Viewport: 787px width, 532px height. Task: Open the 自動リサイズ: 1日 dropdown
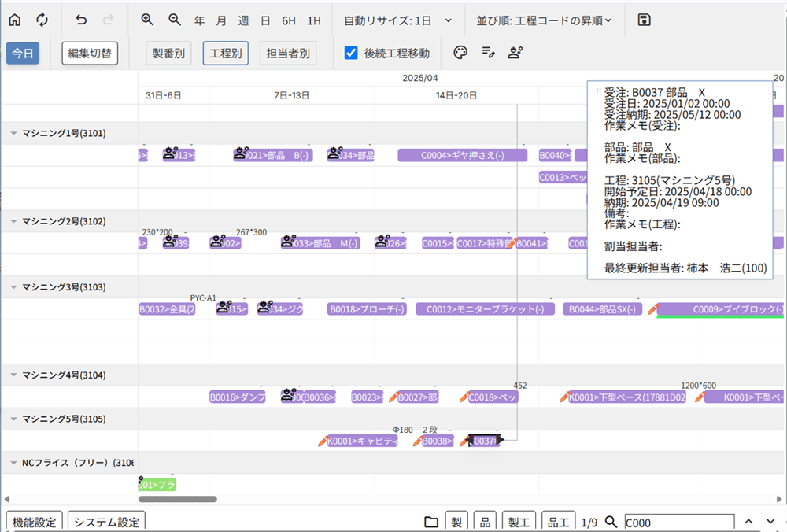[398, 20]
